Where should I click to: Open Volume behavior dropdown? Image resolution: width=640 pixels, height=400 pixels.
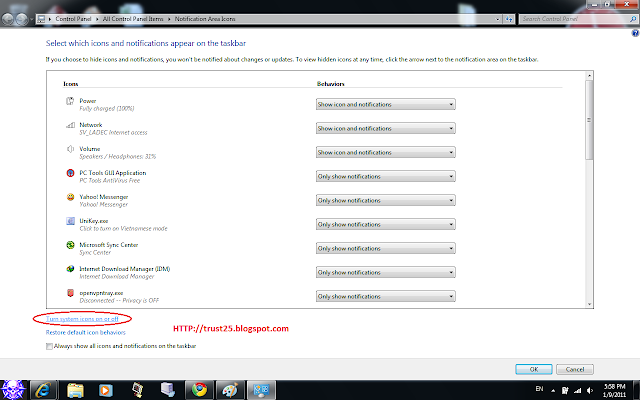click(385, 152)
